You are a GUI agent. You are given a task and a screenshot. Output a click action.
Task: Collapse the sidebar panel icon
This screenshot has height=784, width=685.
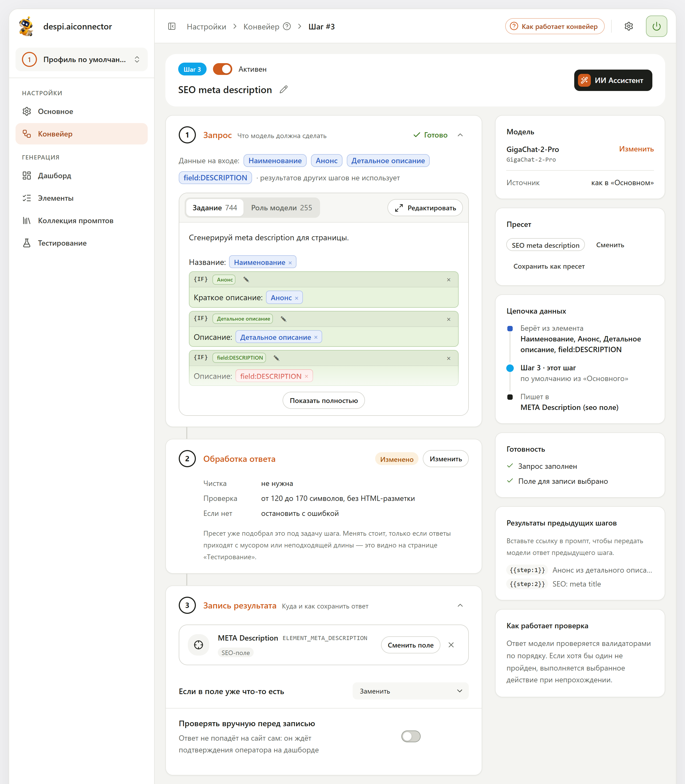coord(172,26)
